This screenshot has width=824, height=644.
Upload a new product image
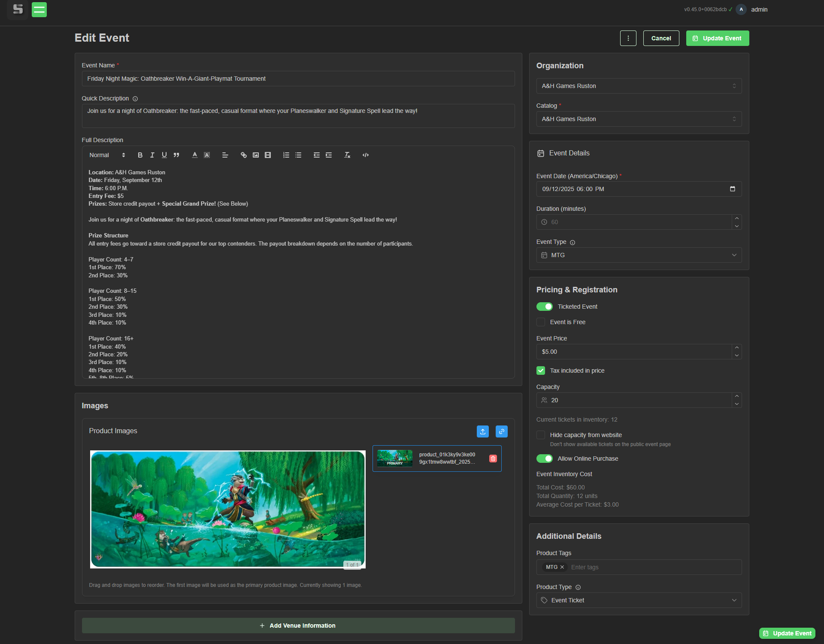[x=482, y=431]
